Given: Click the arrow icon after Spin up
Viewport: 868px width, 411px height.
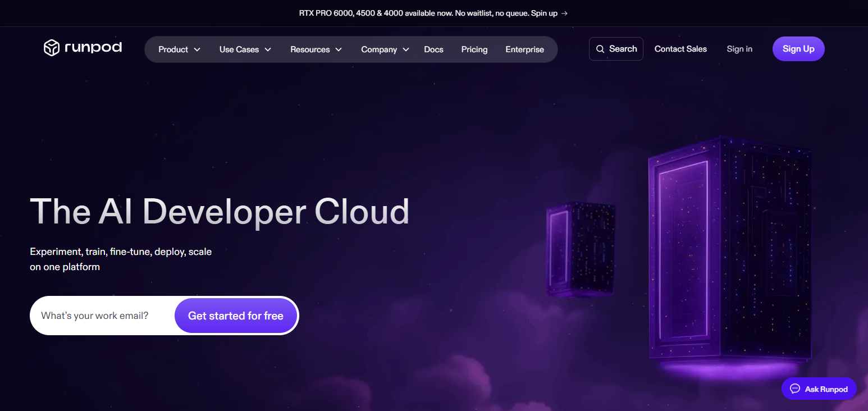Looking at the screenshot, I should point(564,13).
